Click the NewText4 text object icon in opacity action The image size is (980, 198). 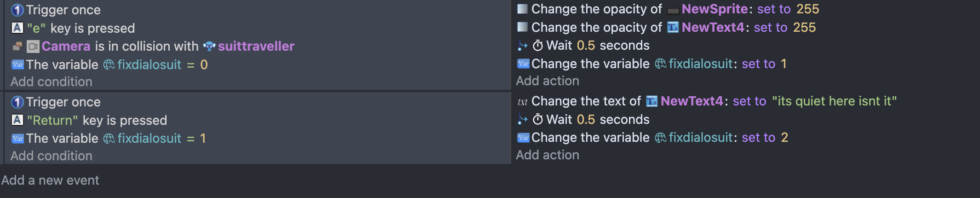(673, 27)
